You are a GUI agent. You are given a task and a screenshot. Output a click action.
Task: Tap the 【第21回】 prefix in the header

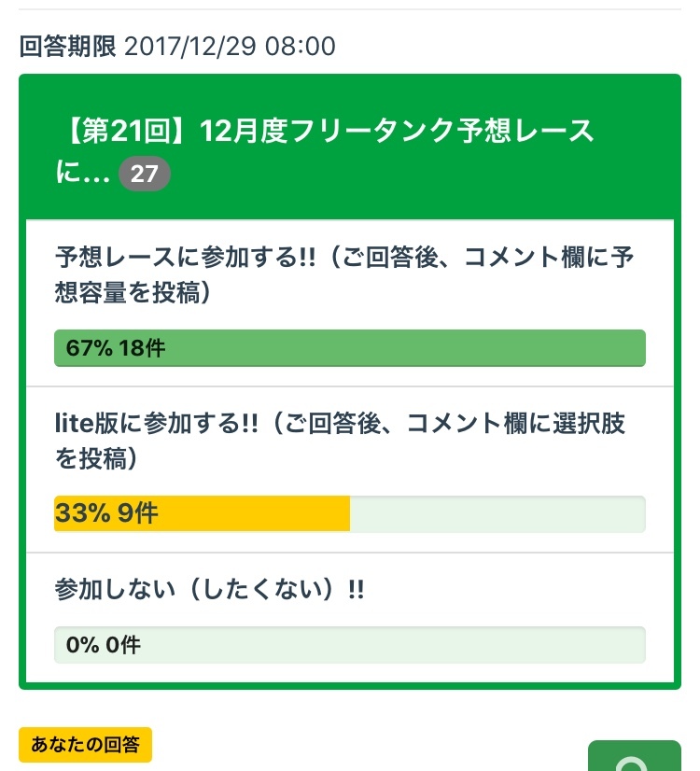[x=119, y=132]
